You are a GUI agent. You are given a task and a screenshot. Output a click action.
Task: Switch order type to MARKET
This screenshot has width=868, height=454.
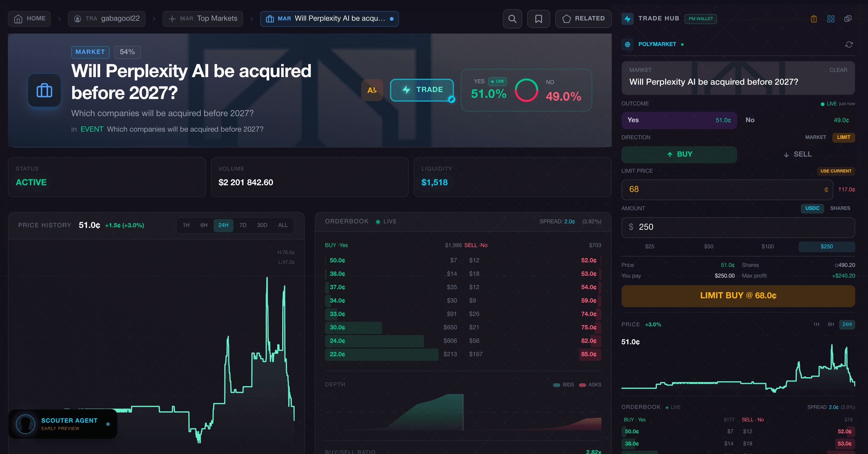[815, 137]
